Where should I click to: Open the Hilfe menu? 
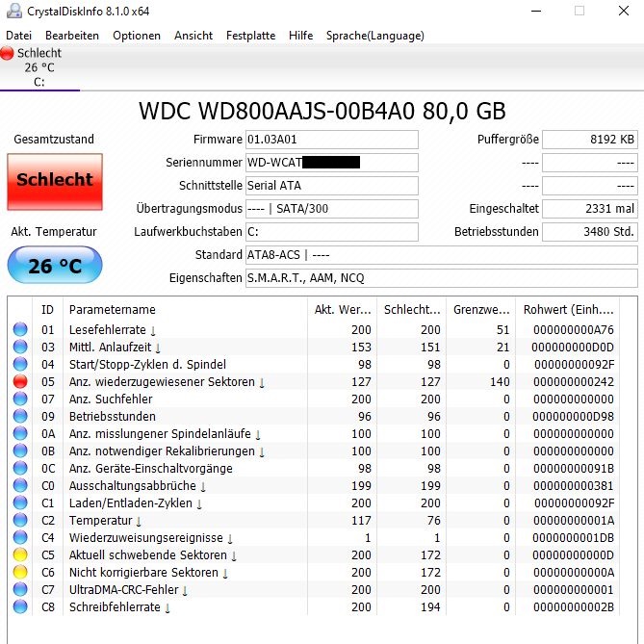point(300,36)
